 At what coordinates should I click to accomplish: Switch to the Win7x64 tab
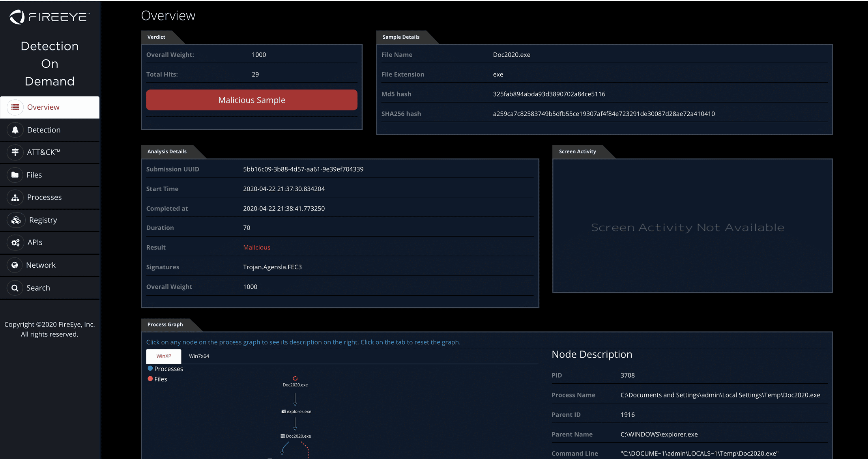click(199, 356)
